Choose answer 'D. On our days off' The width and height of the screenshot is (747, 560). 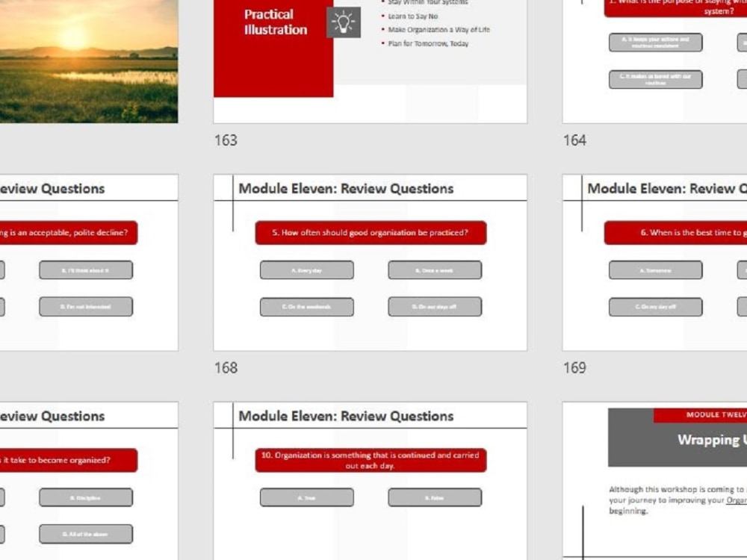(x=435, y=307)
